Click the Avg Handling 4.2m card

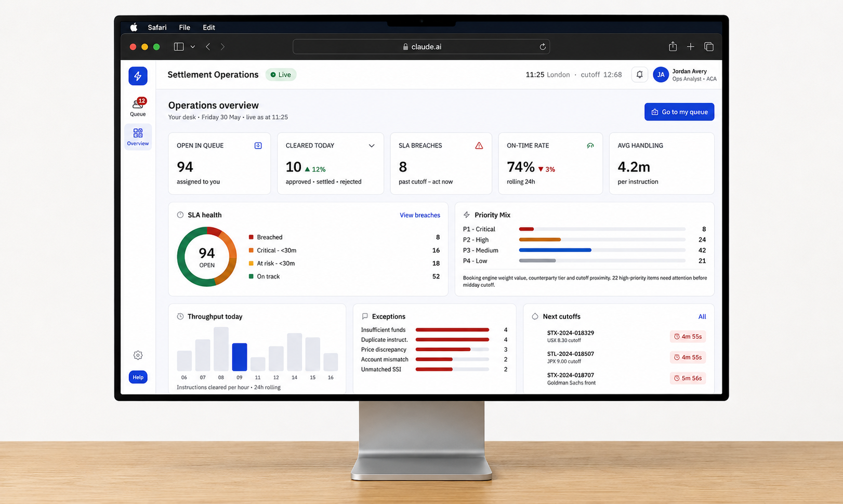662,164
